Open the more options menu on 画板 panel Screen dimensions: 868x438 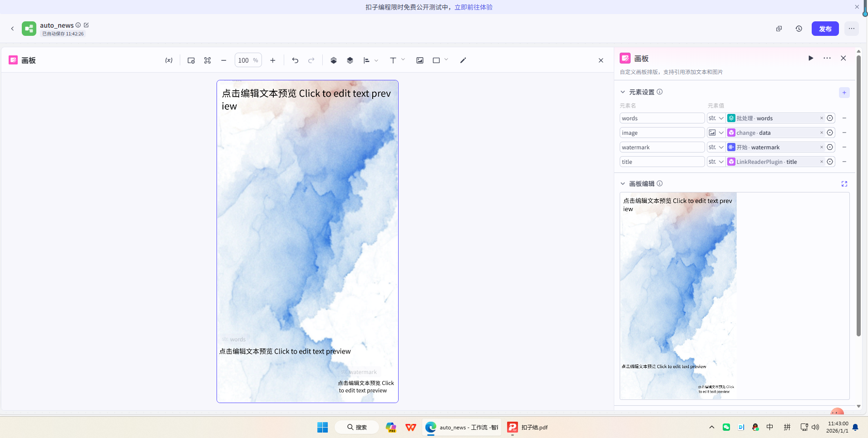(x=827, y=58)
